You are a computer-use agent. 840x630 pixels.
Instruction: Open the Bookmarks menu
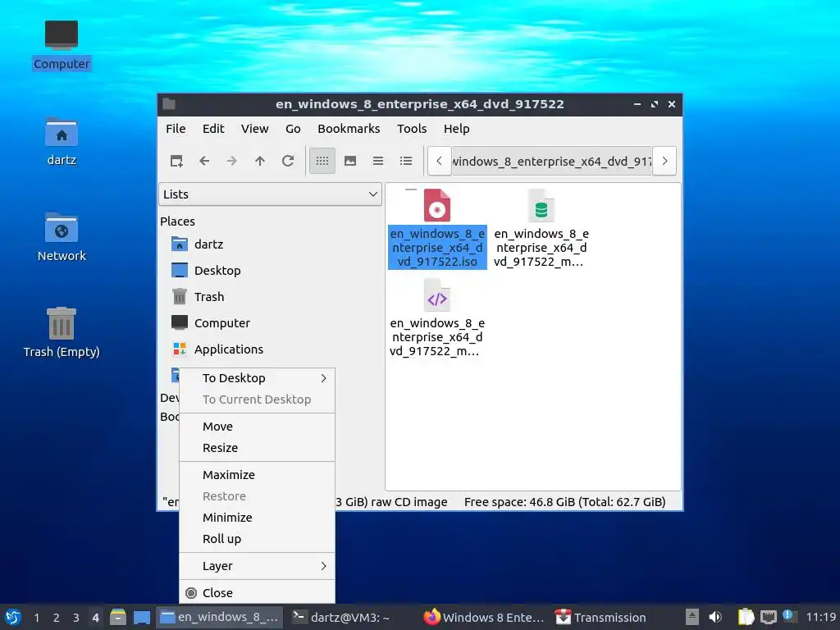coord(349,129)
